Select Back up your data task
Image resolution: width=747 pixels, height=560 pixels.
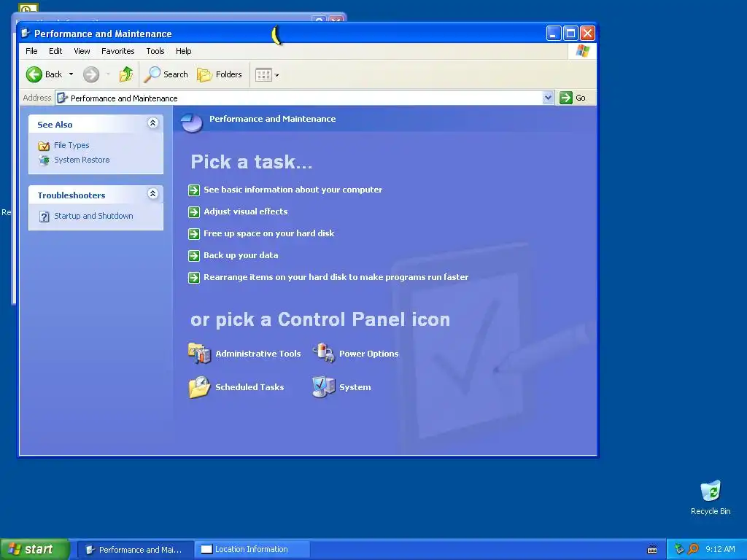click(241, 255)
